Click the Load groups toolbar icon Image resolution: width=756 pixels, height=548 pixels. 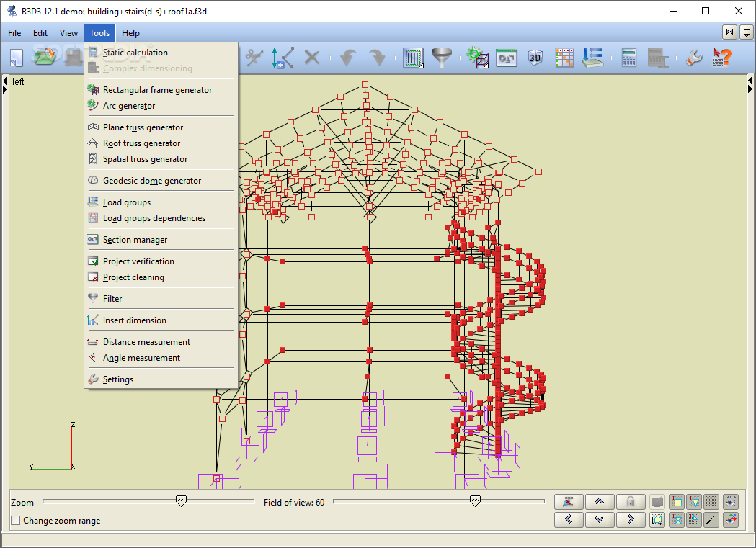click(593, 58)
